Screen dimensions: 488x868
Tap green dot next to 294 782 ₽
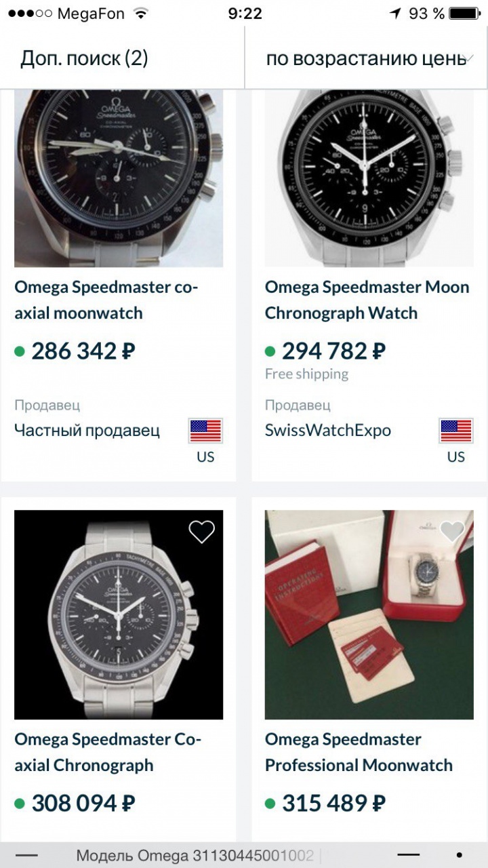pos(270,351)
